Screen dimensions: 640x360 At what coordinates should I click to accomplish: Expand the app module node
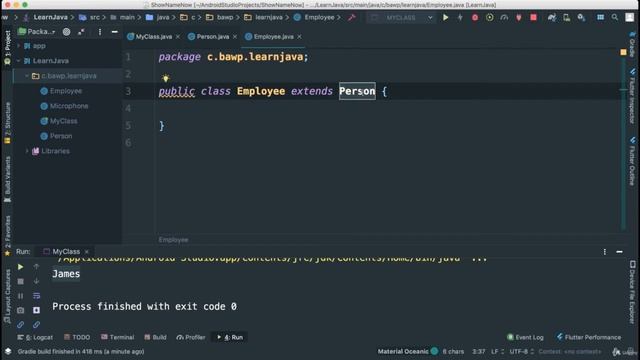click(x=18, y=46)
